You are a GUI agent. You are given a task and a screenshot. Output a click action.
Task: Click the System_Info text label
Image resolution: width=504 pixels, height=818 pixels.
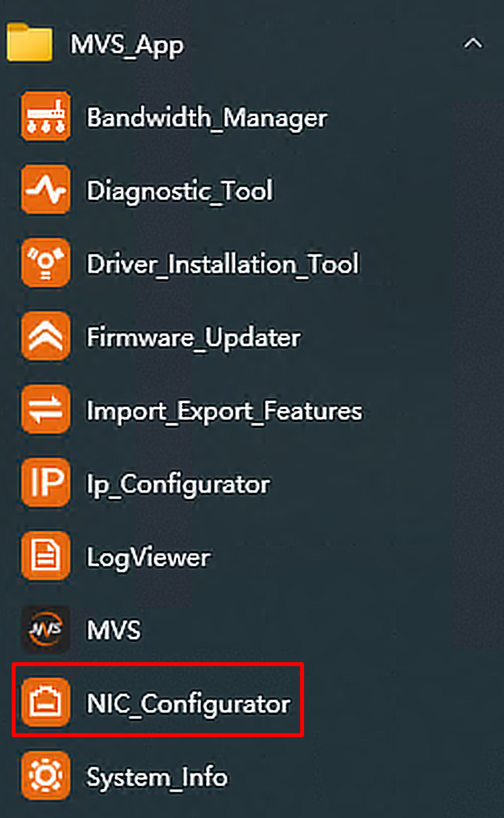pos(157,778)
